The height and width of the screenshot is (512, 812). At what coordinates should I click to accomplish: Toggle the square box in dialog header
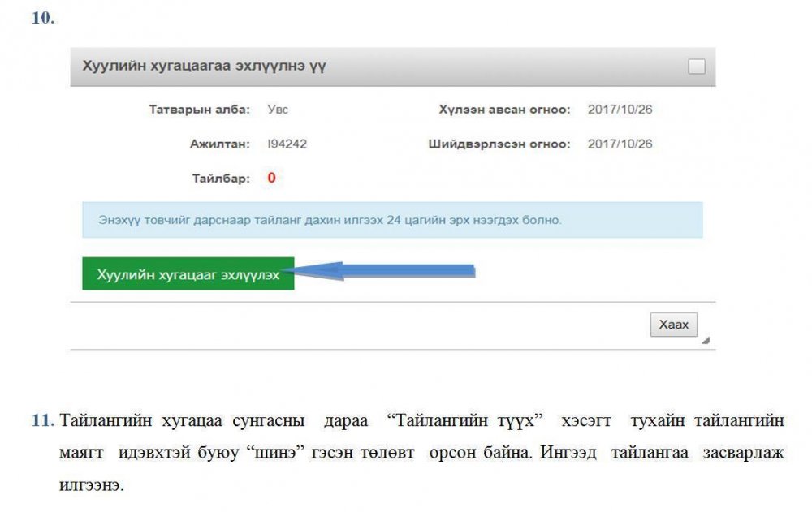[x=696, y=67]
